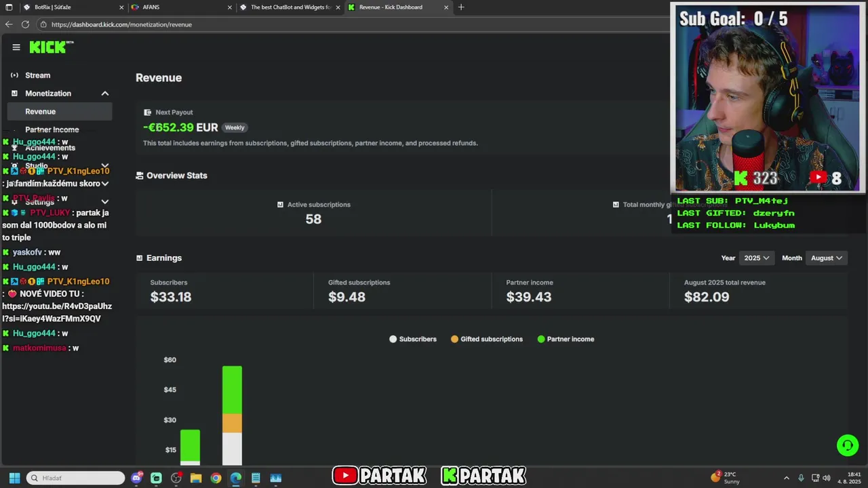Click the Earnings section icon
Screen dimensions: 868x488
coord(140,258)
